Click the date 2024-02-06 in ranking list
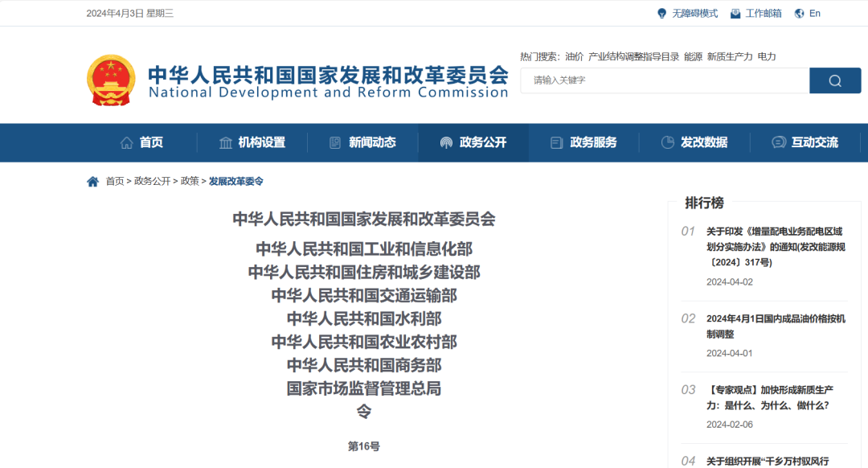The height and width of the screenshot is (468, 868). tap(730, 425)
